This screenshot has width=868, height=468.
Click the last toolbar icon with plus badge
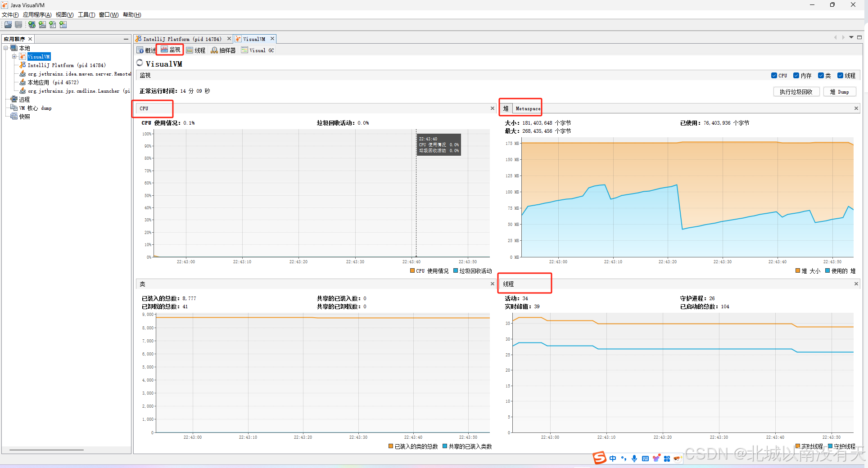[x=63, y=25]
